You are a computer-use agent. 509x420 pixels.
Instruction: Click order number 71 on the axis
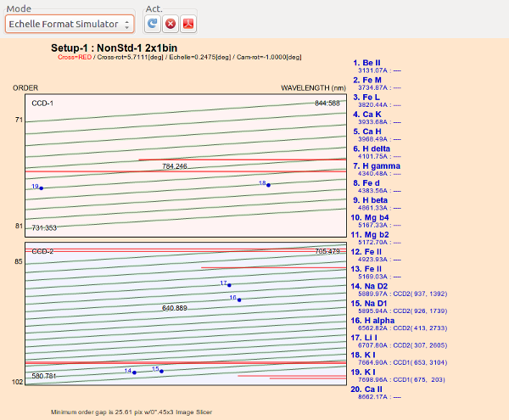(19, 120)
